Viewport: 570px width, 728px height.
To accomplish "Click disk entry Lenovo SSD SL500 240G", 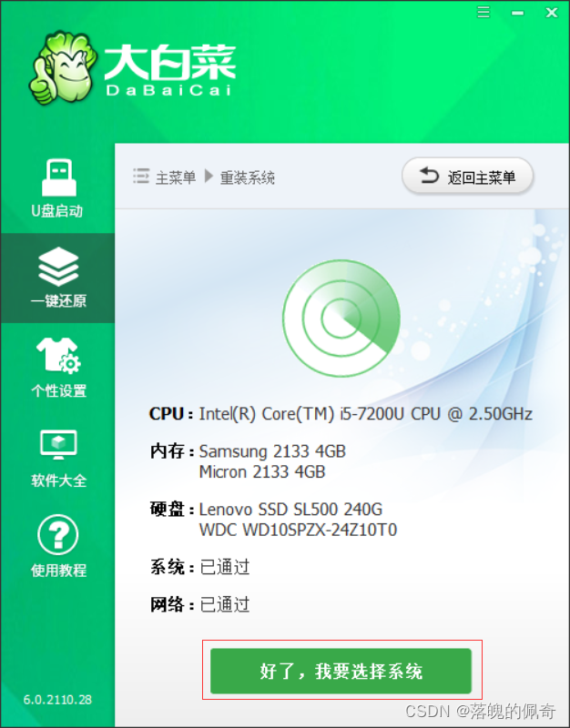I will (290, 510).
